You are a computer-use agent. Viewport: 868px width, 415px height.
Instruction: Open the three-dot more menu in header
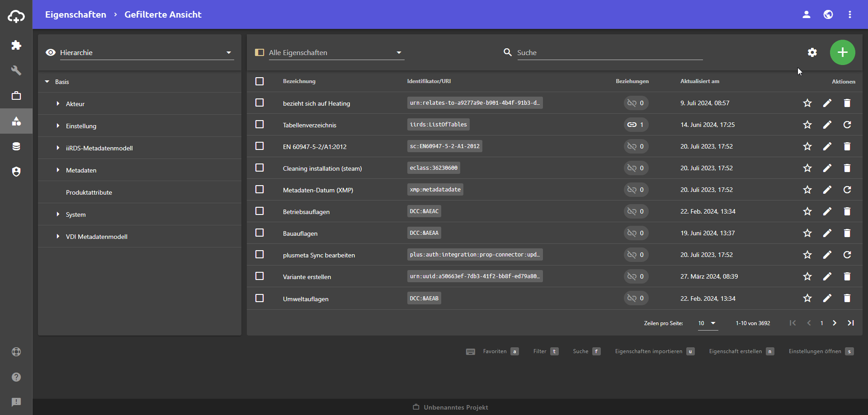point(850,14)
